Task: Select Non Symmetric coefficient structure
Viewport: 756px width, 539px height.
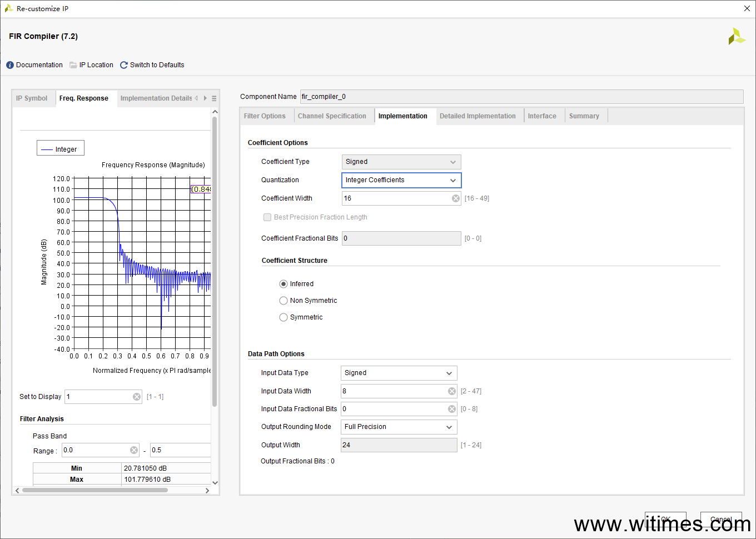Action: coord(283,301)
